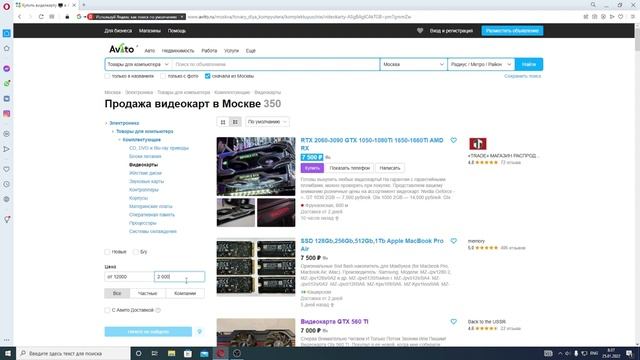Click the 'от 12000' price field
The width and height of the screenshot is (640, 360).
pyautogui.click(x=129, y=277)
